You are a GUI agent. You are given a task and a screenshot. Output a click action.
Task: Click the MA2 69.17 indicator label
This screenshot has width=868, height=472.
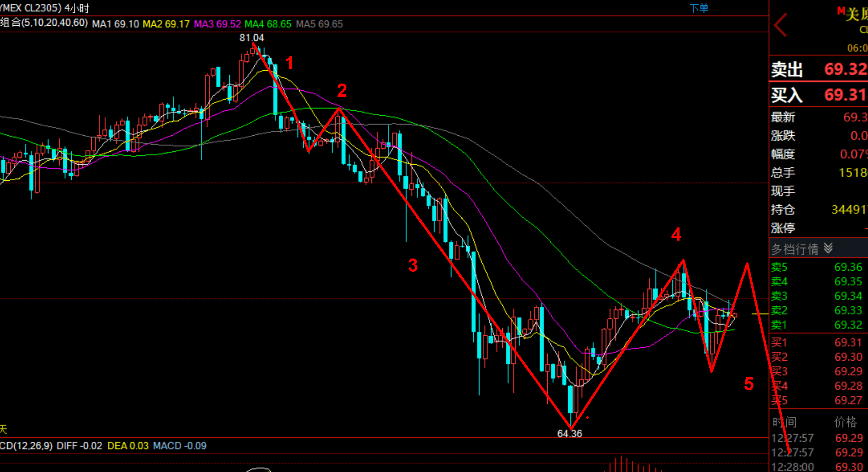point(166,24)
